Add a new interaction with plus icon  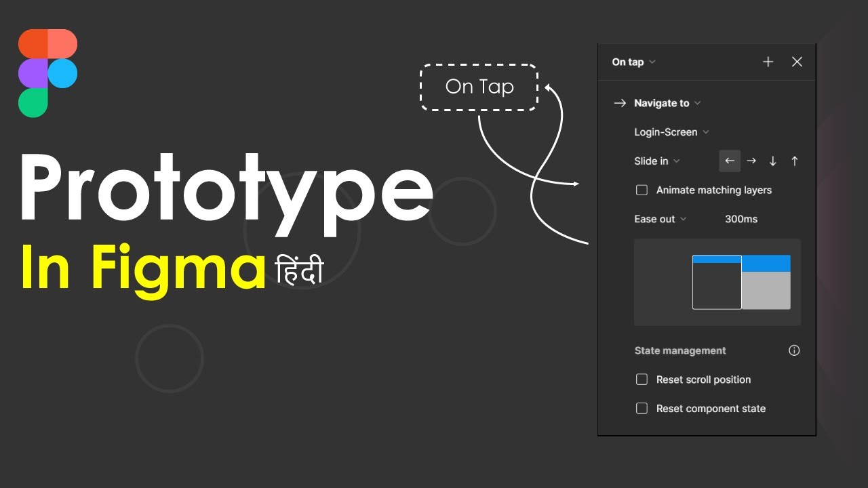768,62
